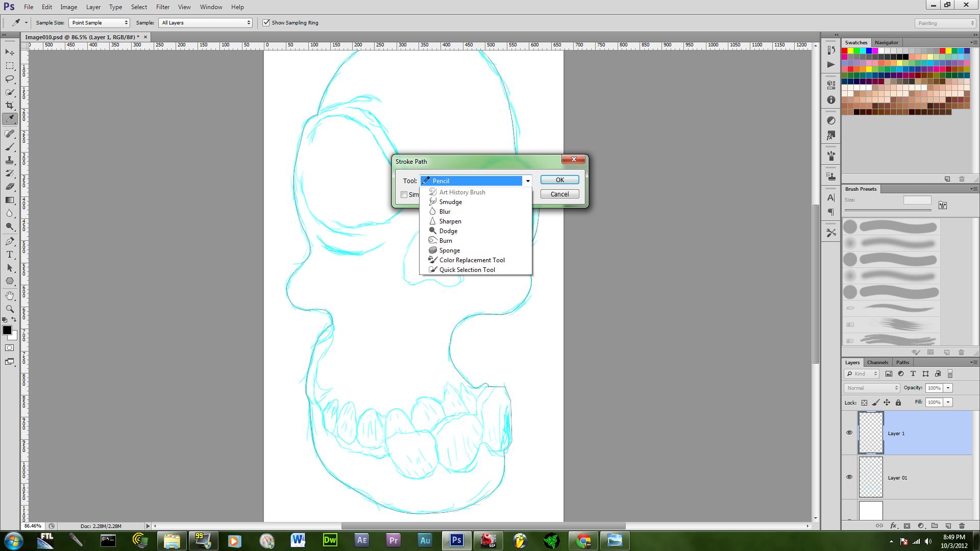Select the Zoom tool in toolbar
980x551 pixels.
[x=10, y=309]
